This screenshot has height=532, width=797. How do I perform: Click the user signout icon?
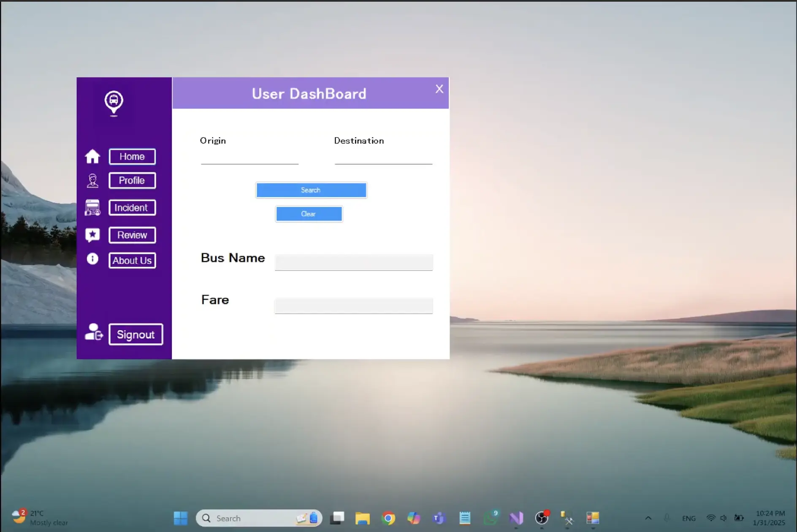point(94,333)
